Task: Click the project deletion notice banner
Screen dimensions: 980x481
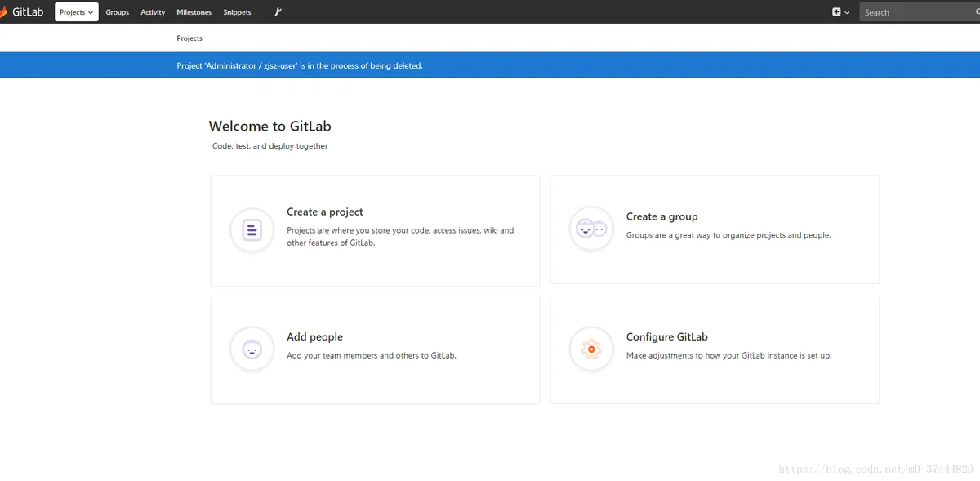Action: coord(490,65)
